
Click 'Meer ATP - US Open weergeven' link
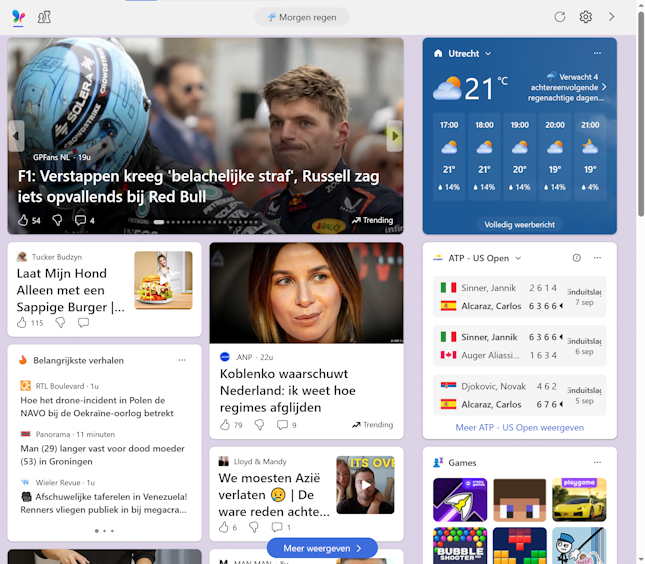(x=520, y=427)
